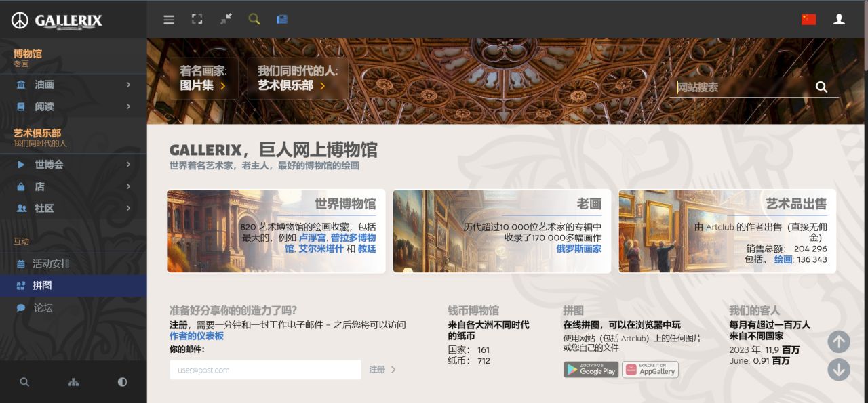868x403 pixels.
Task: Open the user account profile icon
Action: pyautogui.click(x=839, y=20)
